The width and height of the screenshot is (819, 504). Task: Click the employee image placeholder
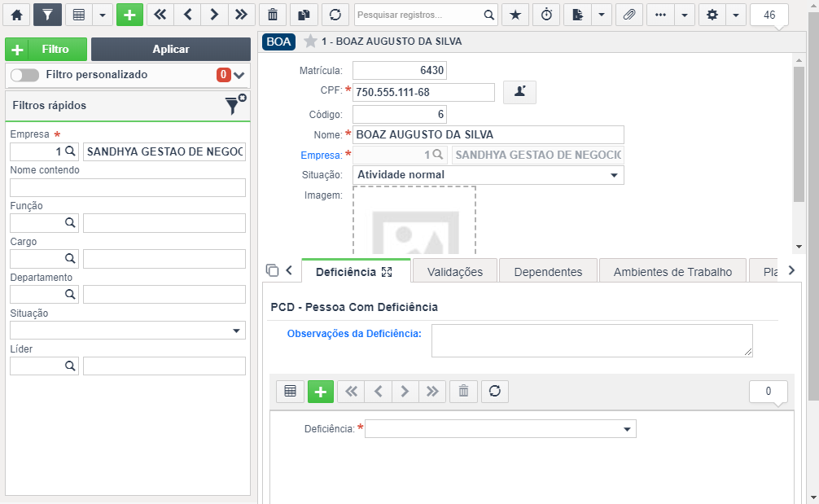414,221
